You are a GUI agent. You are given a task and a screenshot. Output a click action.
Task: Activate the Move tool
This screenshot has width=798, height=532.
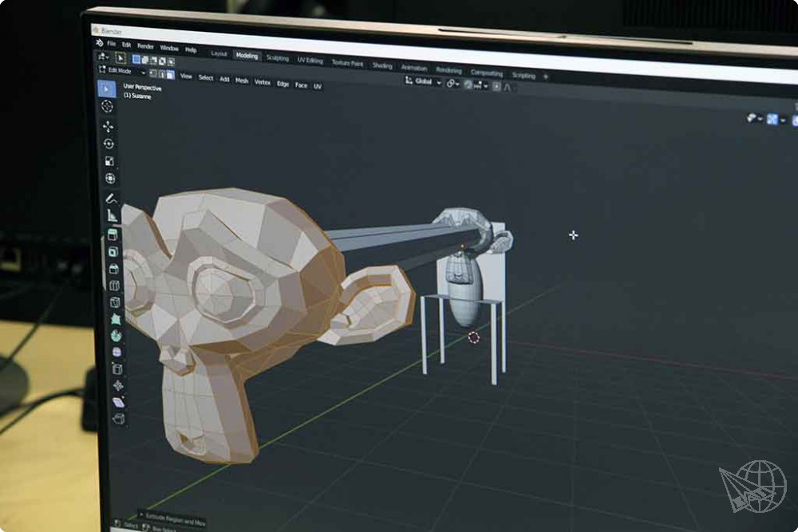pyautogui.click(x=108, y=126)
